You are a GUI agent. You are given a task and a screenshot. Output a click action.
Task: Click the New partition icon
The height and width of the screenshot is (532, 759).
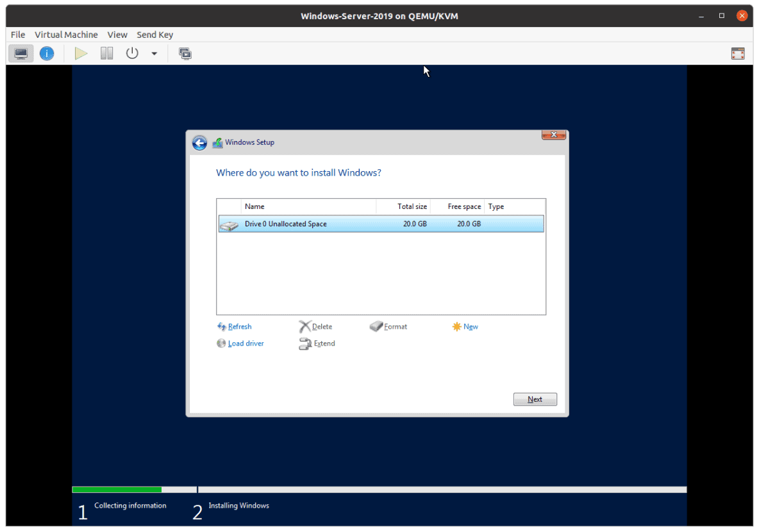coord(456,326)
